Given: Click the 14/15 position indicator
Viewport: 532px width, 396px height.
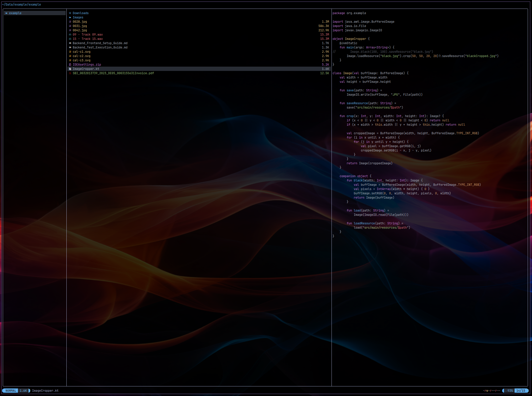Looking at the screenshot, I should click(x=521, y=391).
